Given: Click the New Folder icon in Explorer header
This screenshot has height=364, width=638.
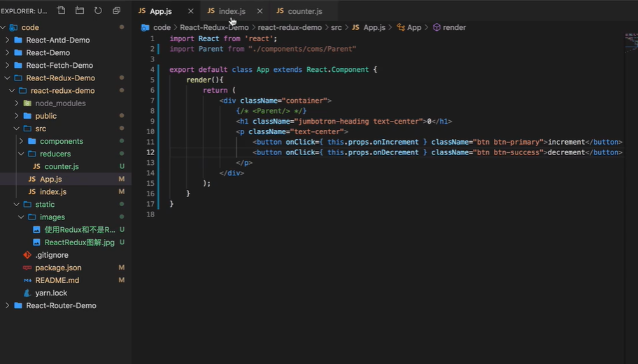Looking at the screenshot, I should coord(80,10).
